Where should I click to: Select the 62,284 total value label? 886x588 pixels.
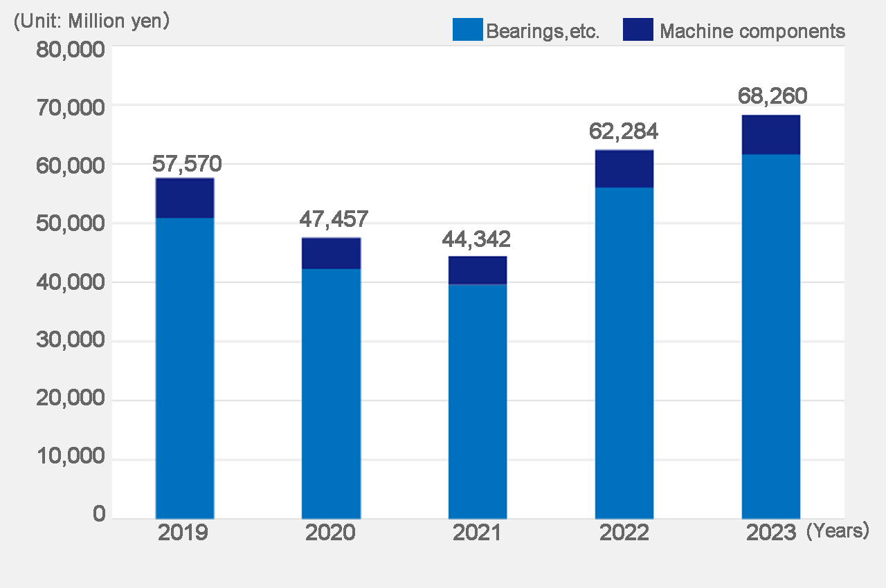click(624, 131)
